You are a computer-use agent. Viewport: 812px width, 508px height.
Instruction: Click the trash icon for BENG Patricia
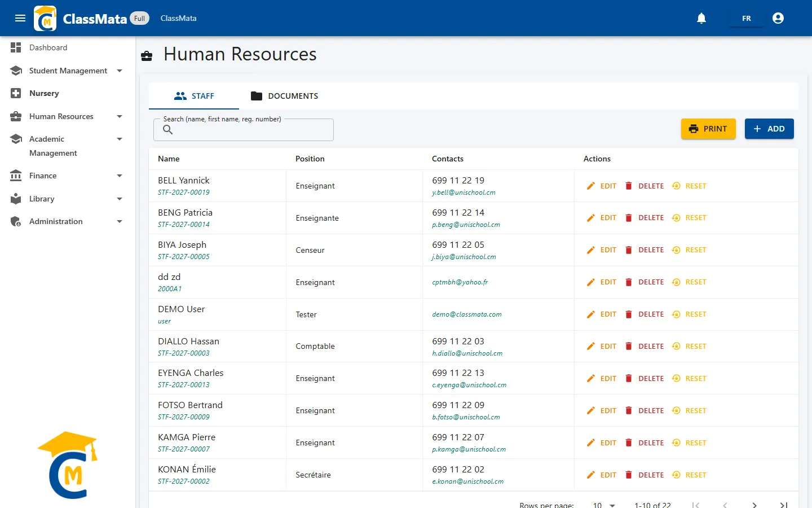click(x=629, y=218)
